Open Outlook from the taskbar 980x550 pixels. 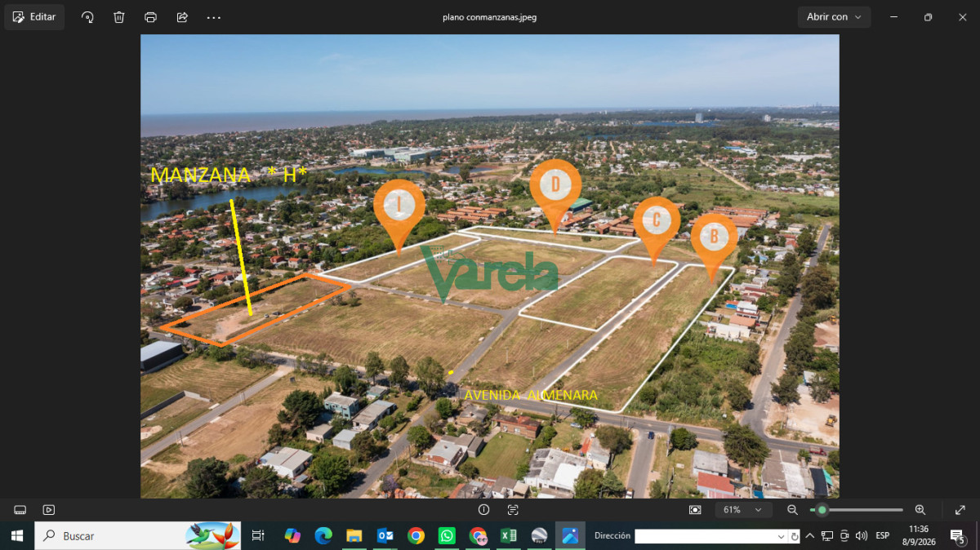point(385,536)
